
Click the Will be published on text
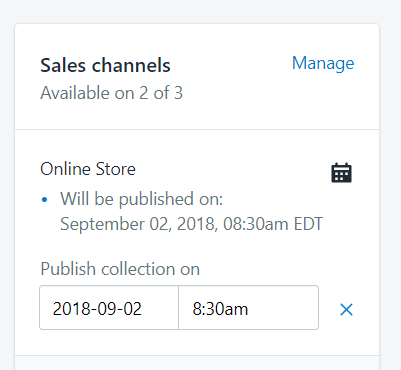[141, 199]
